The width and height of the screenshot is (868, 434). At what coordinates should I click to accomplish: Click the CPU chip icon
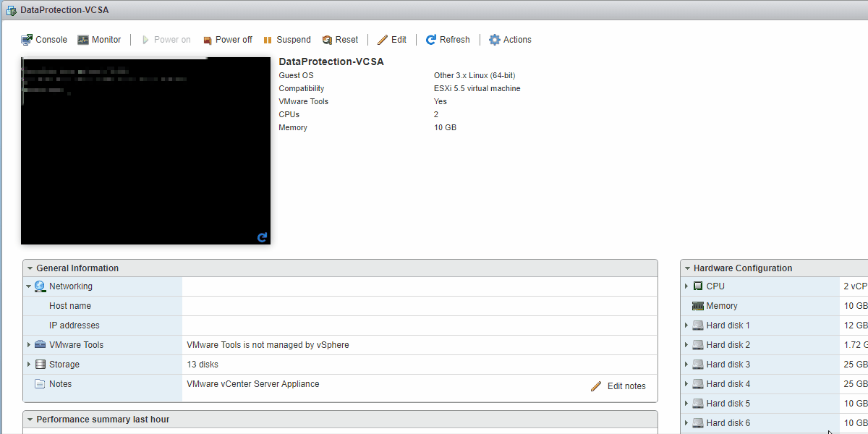pos(698,286)
